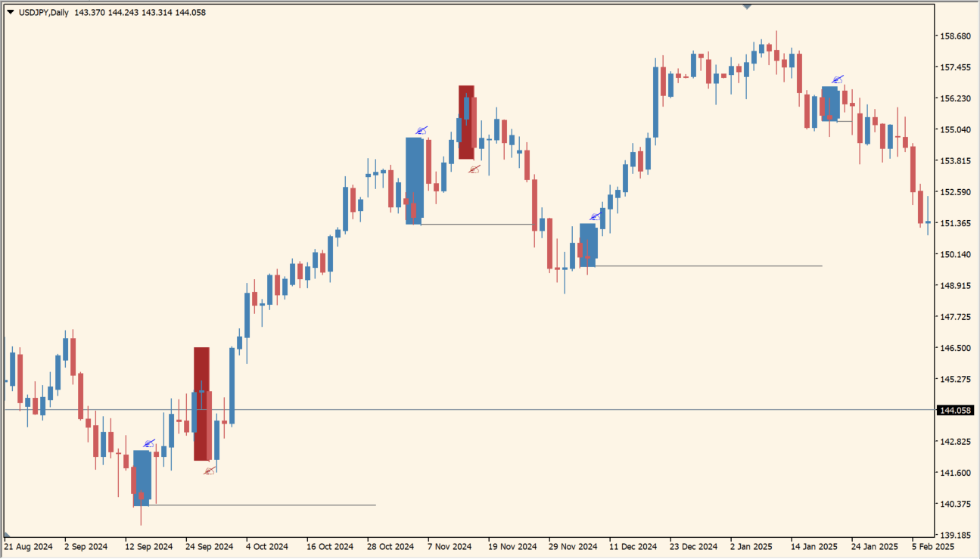The height and width of the screenshot is (559, 980).
Task: Click the blue rectangle near 12 Sep 2024
Action: coord(142,478)
